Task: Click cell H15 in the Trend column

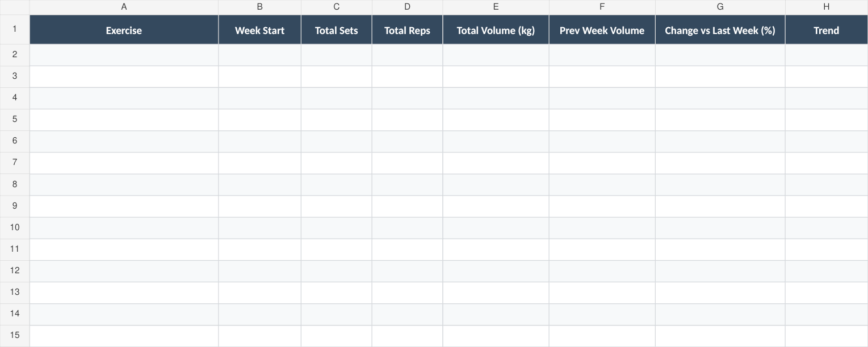Action: 826,336
